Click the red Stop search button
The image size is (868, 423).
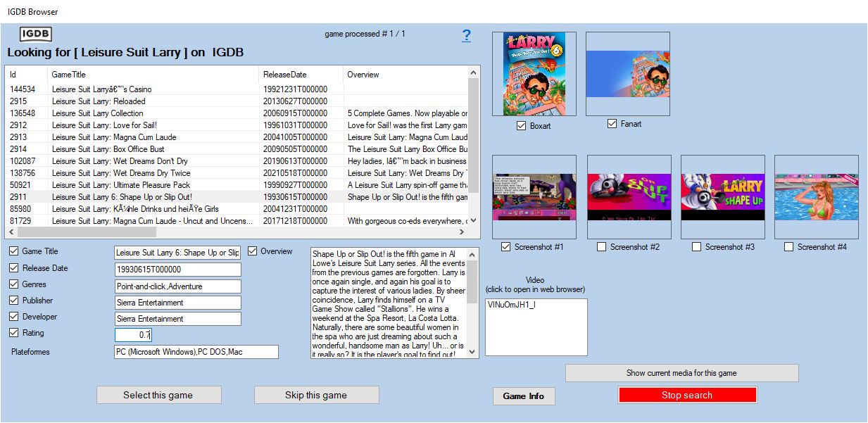coord(687,395)
